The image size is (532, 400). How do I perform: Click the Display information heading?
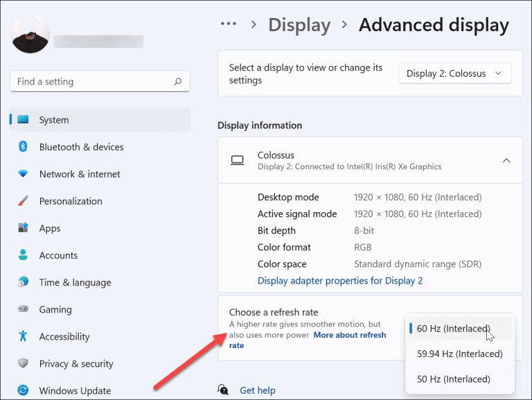point(260,125)
